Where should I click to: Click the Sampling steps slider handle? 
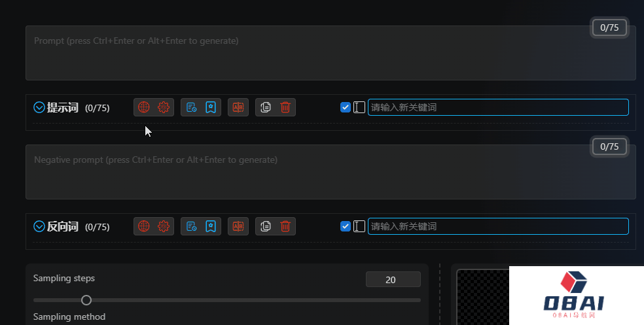(86, 300)
